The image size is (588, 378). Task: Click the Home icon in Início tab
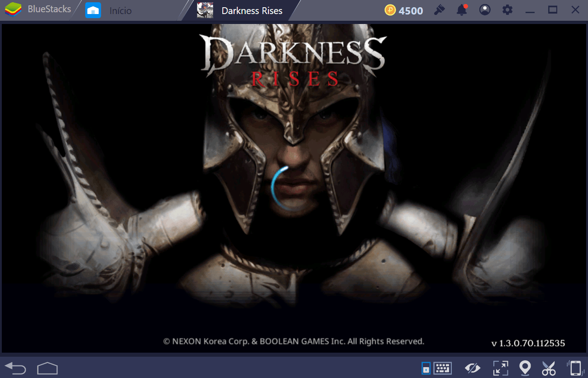click(x=93, y=10)
